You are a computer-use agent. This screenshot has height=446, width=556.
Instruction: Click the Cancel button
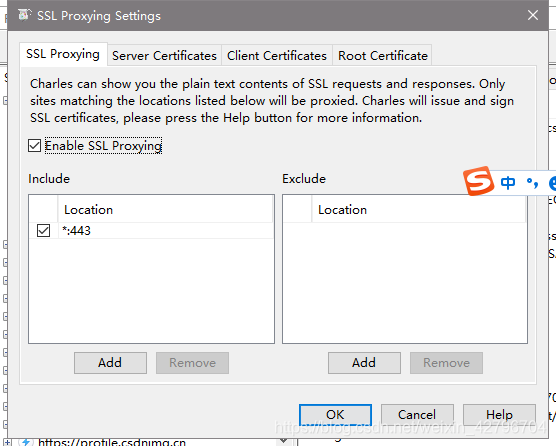[x=417, y=414]
